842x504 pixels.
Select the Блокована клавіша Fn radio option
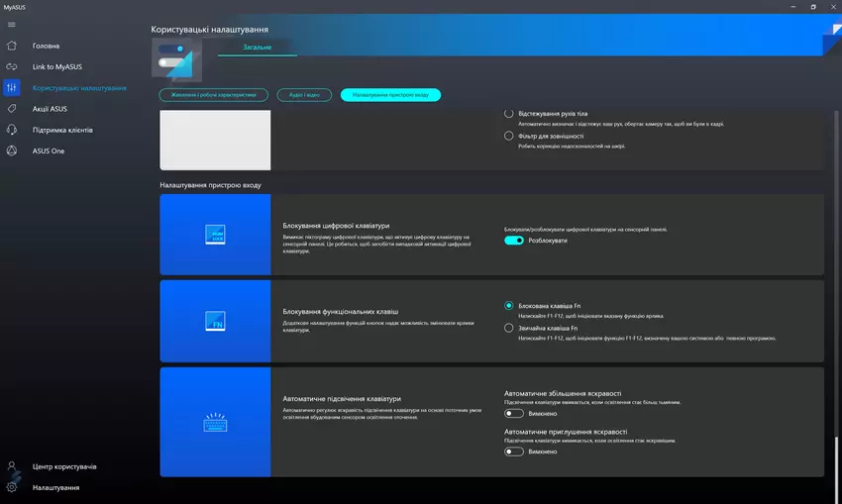pos(509,306)
